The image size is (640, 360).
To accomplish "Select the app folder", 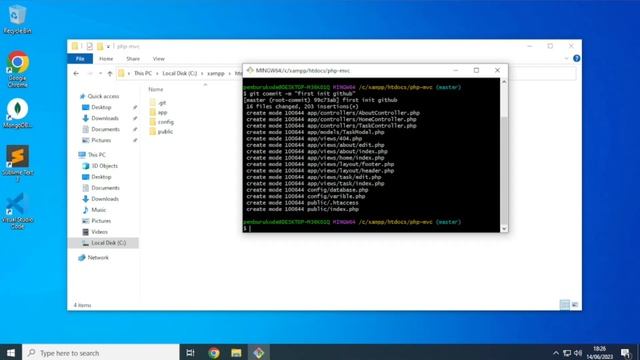I will (158, 112).
